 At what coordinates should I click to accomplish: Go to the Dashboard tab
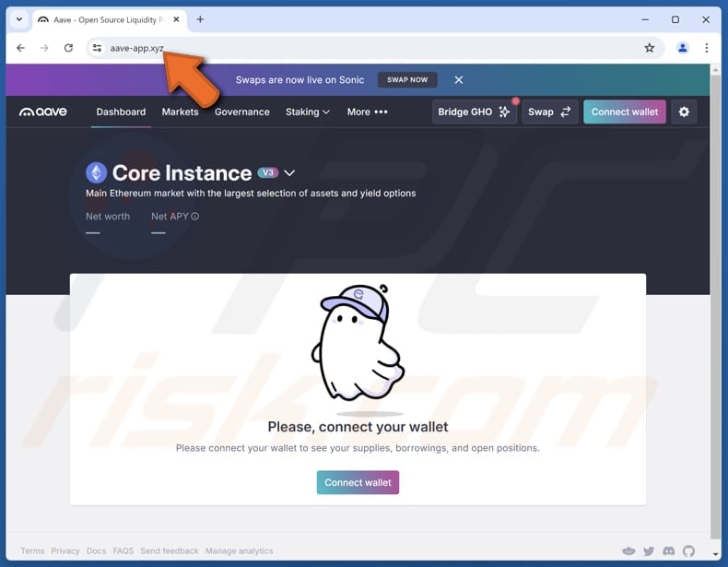(121, 112)
